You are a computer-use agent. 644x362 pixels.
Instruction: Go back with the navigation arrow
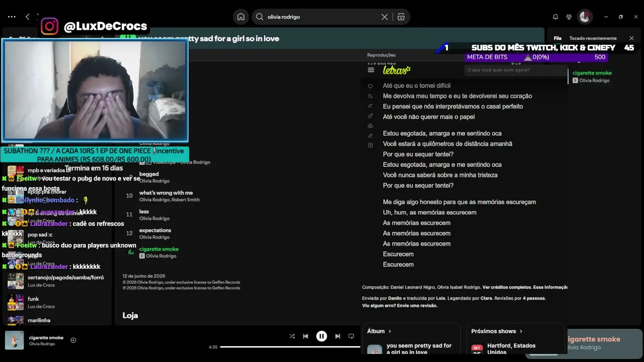tap(28, 17)
